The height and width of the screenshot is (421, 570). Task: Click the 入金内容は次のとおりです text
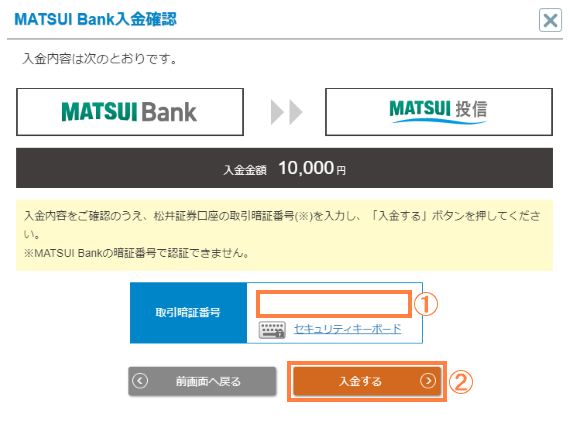(x=100, y=58)
